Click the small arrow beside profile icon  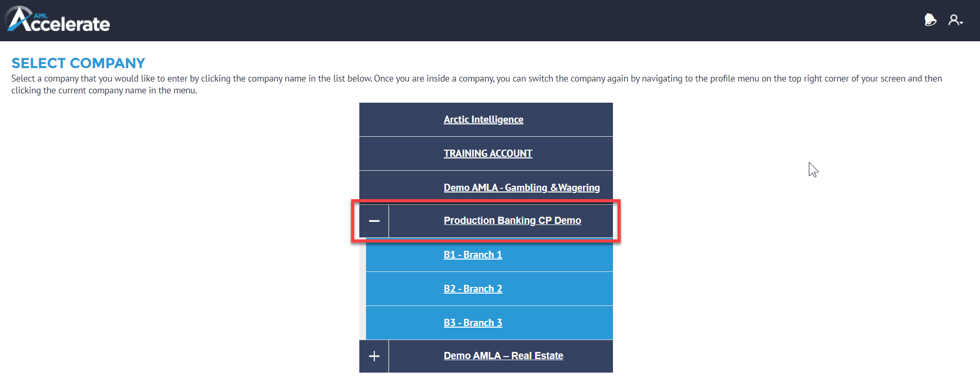pos(961,23)
